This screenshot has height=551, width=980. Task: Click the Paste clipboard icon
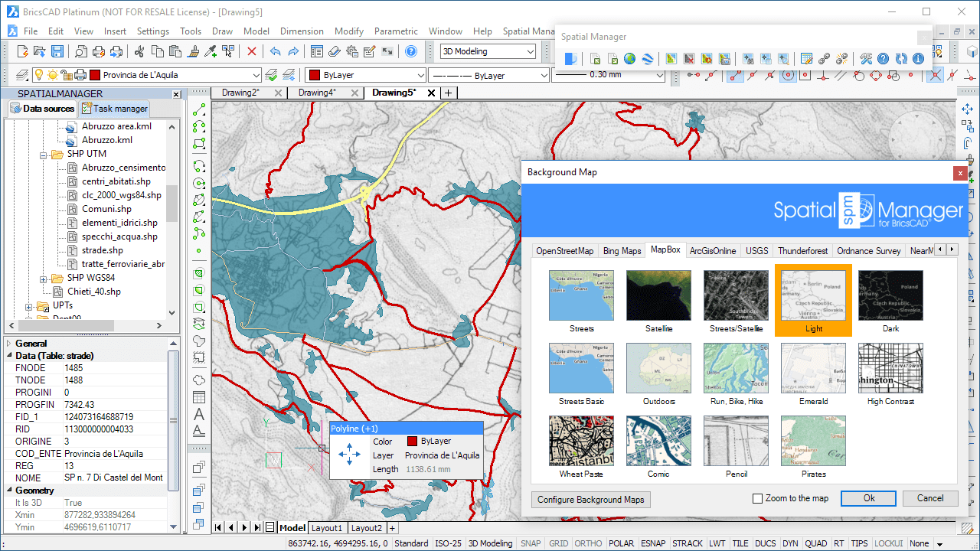click(175, 51)
